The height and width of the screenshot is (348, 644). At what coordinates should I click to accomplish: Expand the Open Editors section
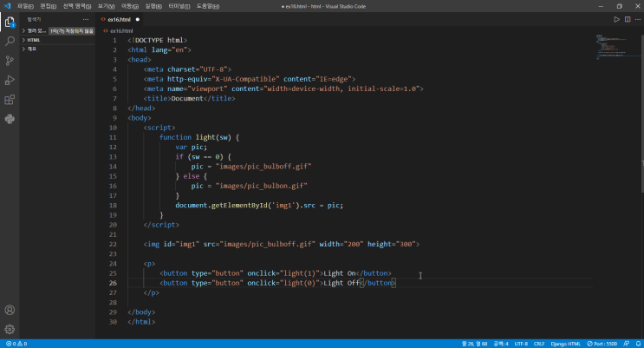click(x=35, y=30)
